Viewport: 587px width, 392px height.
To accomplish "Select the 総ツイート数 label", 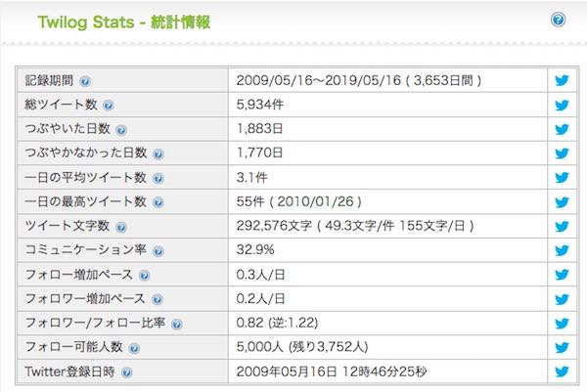I will [x=61, y=105].
